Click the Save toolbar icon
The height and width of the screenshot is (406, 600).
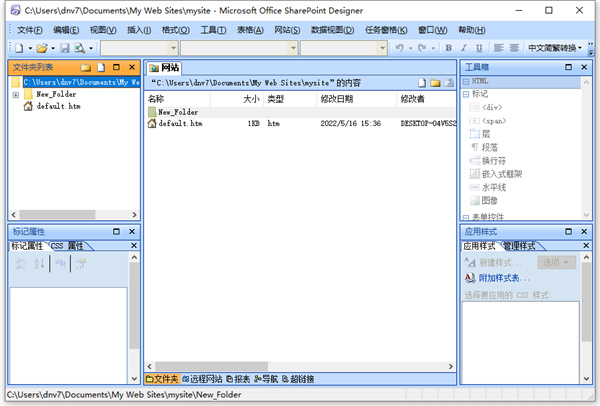[x=65, y=48]
